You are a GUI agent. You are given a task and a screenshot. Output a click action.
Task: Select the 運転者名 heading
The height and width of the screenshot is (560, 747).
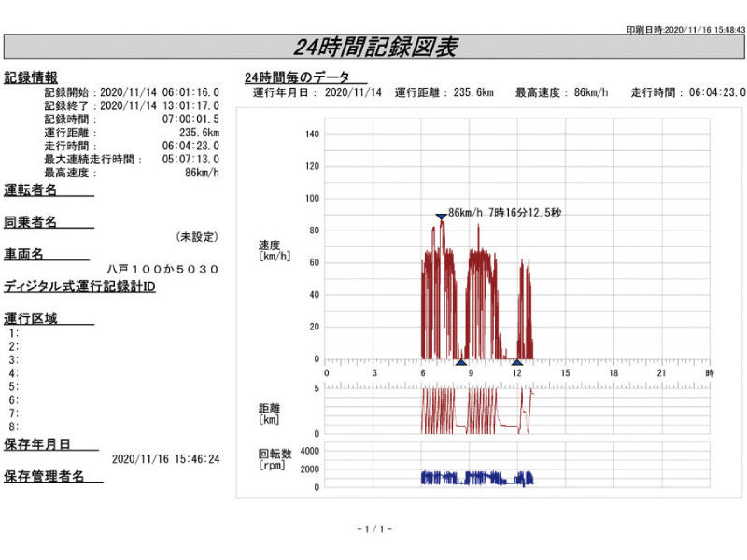(31, 190)
